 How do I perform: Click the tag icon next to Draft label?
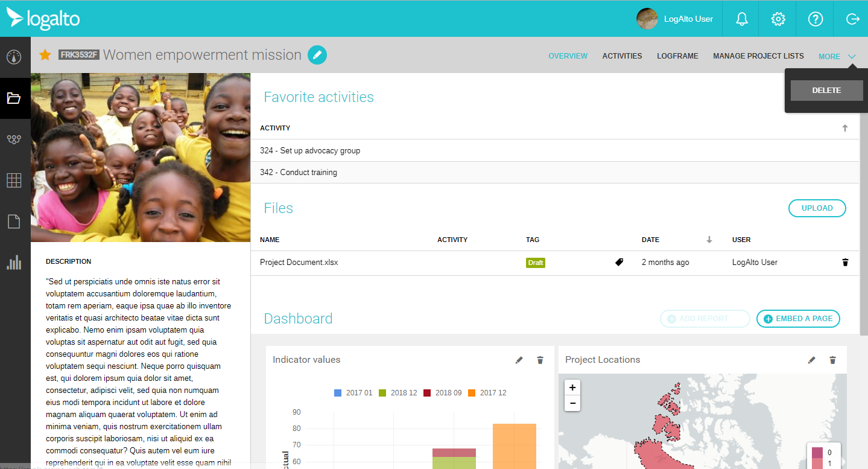619,262
